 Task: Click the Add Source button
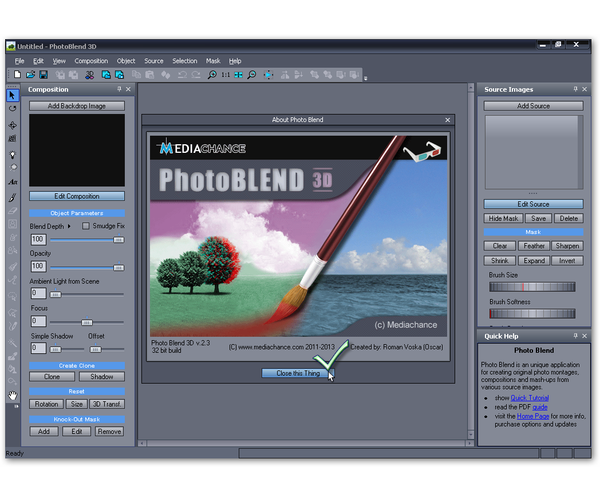533,106
